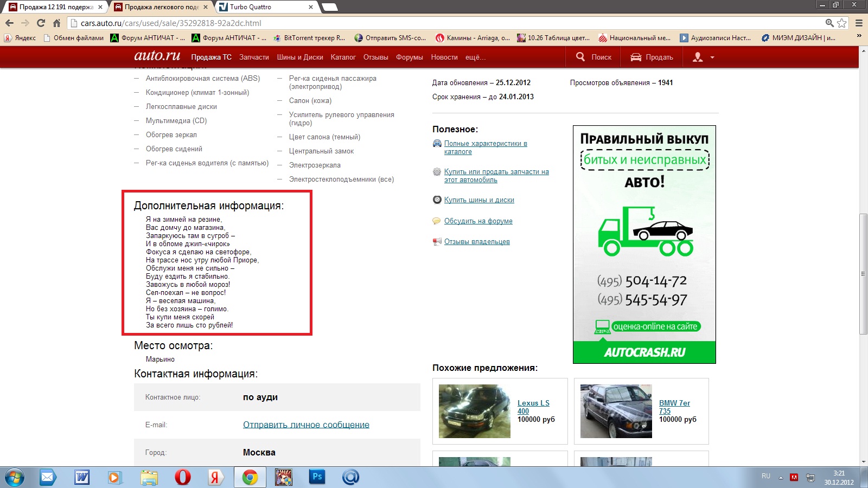Click the browser reload page icon
The height and width of the screenshot is (488, 868).
click(41, 23)
